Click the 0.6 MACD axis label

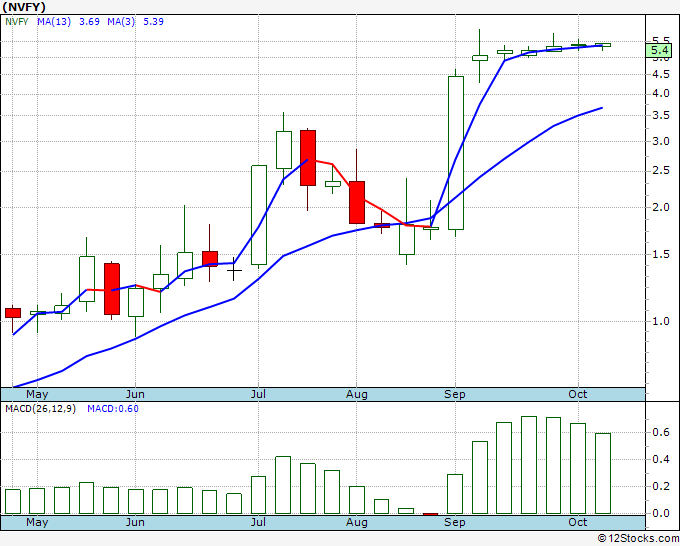661,432
